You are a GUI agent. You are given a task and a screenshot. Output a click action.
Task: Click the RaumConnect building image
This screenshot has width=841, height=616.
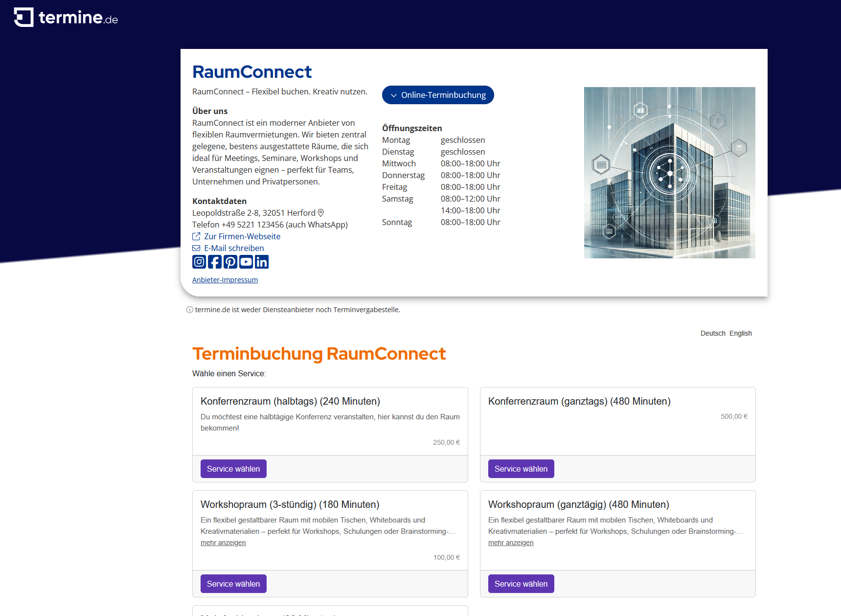(x=670, y=173)
